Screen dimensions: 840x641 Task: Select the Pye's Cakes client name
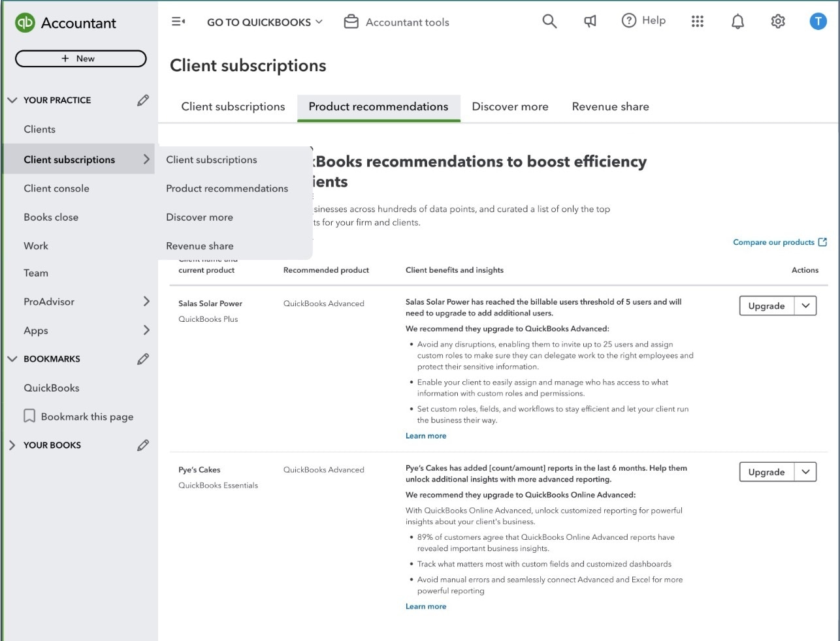point(199,470)
